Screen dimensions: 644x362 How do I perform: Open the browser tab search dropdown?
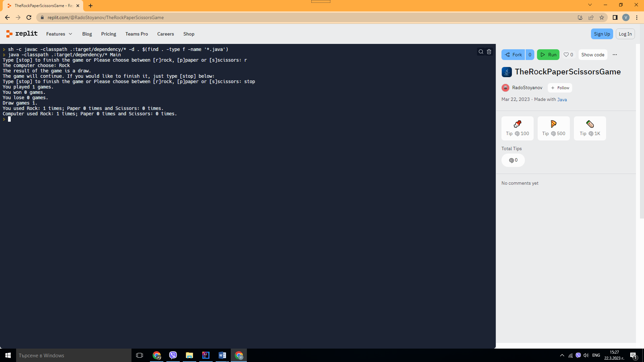point(589,5)
